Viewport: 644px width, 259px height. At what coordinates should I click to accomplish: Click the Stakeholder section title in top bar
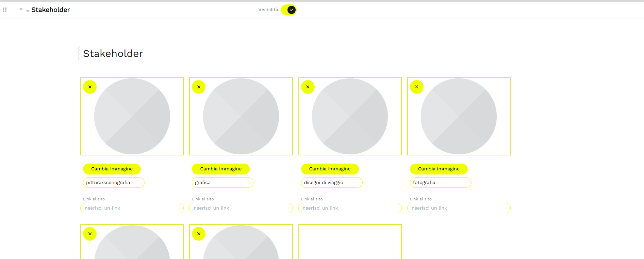click(x=50, y=10)
